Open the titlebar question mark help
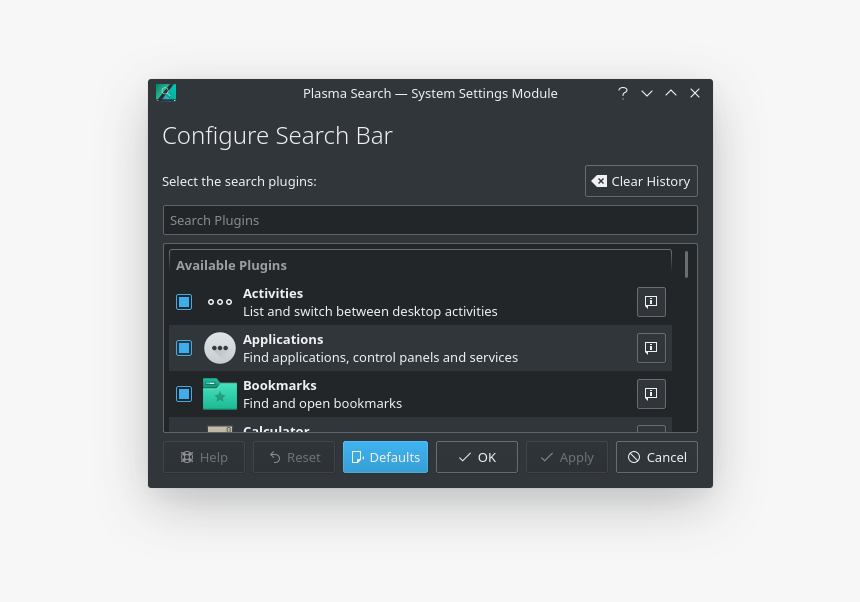The width and height of the screenshot is (860, 602). (x=623, y=93)
